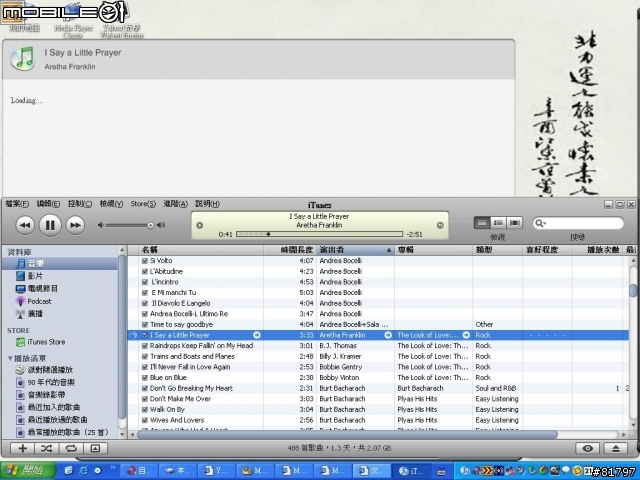Viewport: 640px width, 480px height.
Task: Click arrow next to The Look of Love album
Action: point(466,335)
